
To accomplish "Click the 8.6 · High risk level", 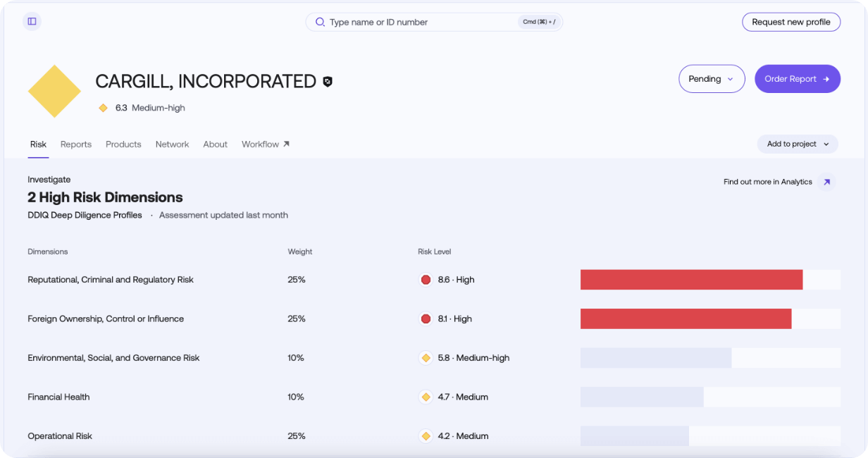I will [x=456, y=280].
